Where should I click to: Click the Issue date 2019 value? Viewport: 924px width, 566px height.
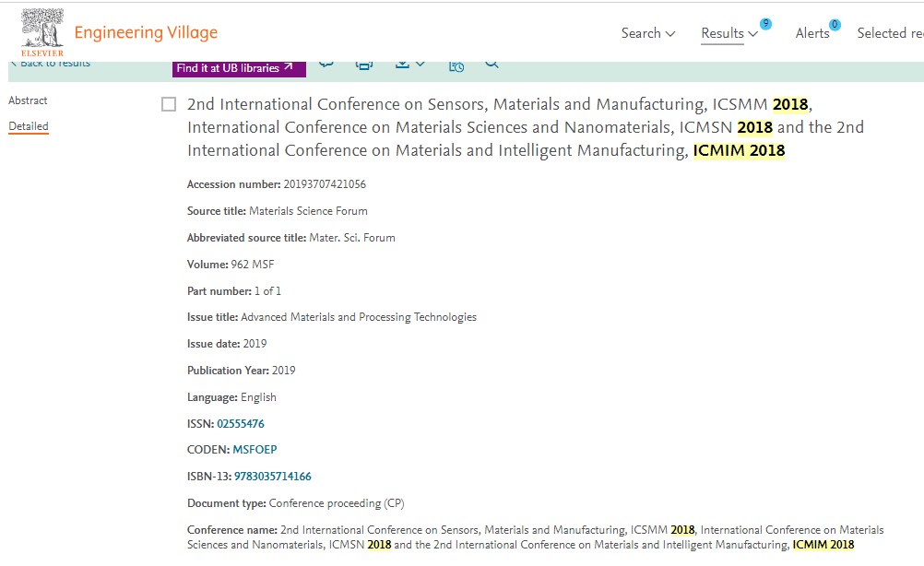pyautogui.click(x=255, y=344)
